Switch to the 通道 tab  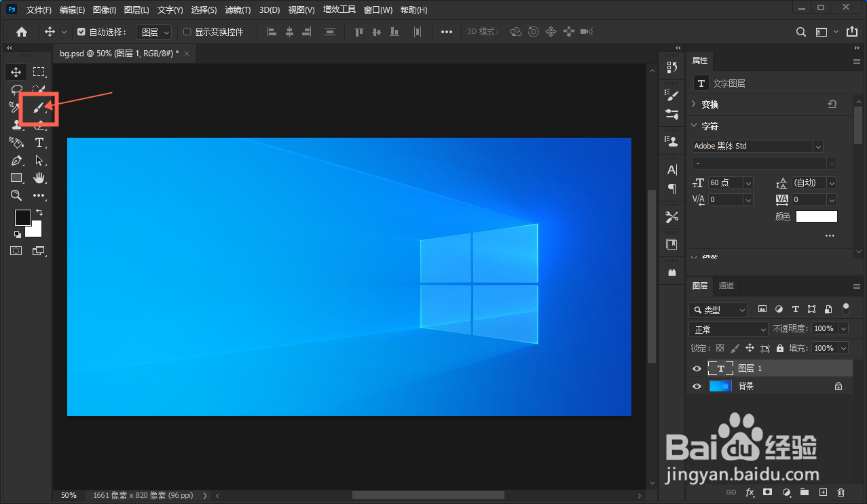pos(726,286)
